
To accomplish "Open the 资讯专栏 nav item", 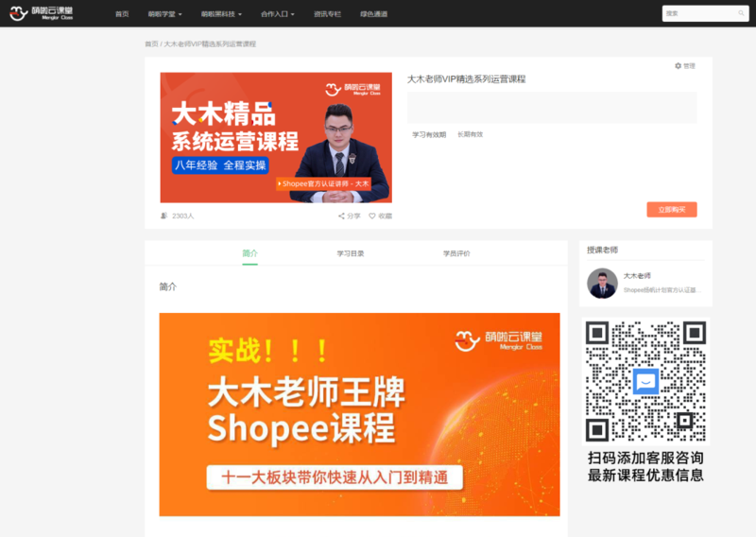I will click(x=327, y=14).
